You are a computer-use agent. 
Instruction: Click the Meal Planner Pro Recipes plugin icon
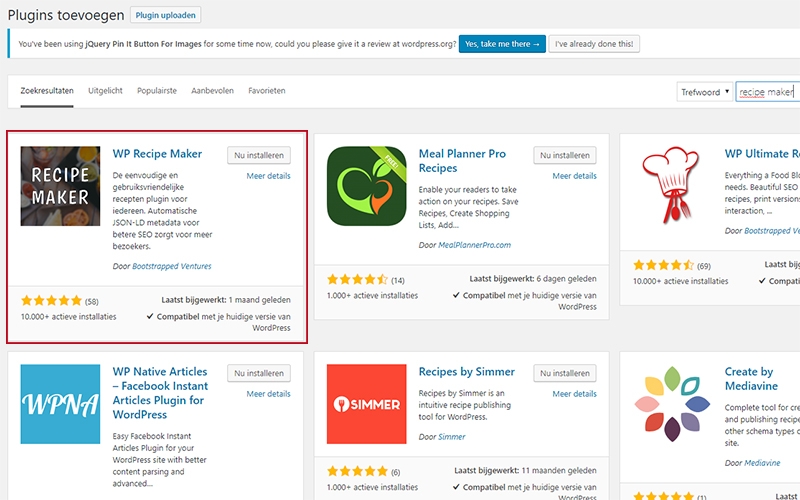point(366,186)
